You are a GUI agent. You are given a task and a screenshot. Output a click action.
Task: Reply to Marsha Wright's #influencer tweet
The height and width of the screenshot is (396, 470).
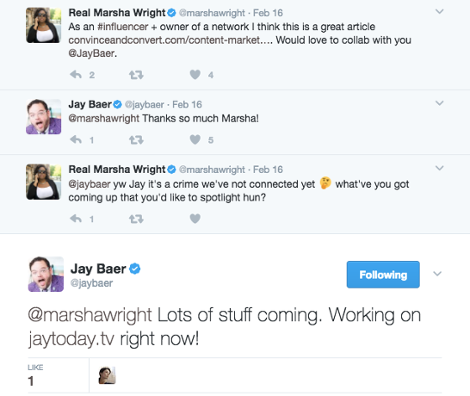click(x=76, y=75)
